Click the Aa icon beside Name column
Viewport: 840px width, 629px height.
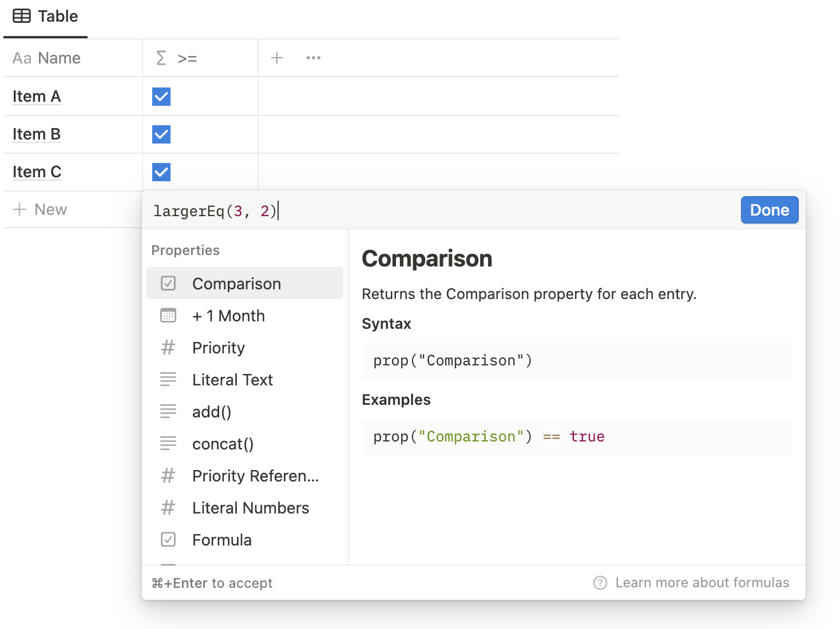(22, 58)
